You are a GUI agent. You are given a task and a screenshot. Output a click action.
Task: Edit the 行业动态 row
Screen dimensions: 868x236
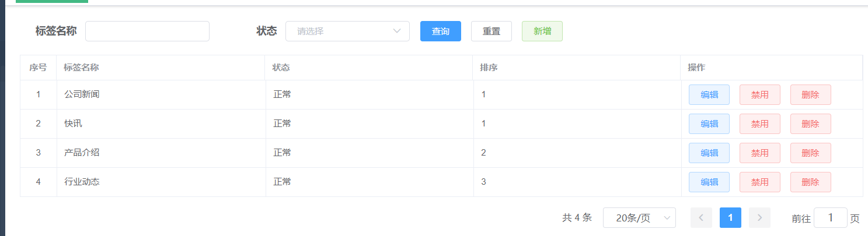click(x=709, y=182)
